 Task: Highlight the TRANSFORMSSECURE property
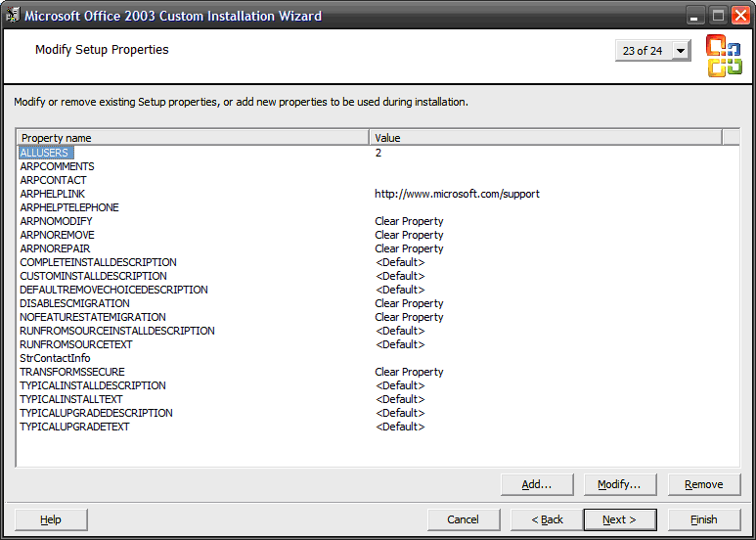tap(67, 372)
